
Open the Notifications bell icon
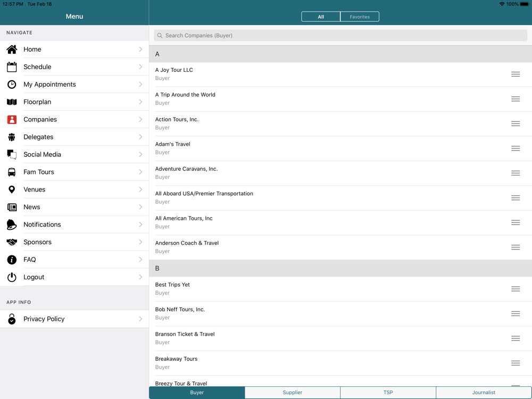tap(12, 225)
